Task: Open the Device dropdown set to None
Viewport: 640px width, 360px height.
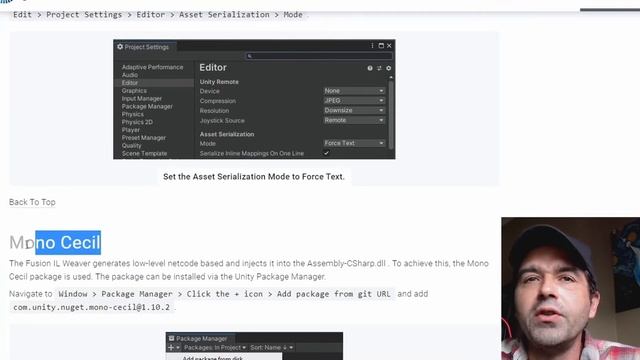Action: click(354, 91)
